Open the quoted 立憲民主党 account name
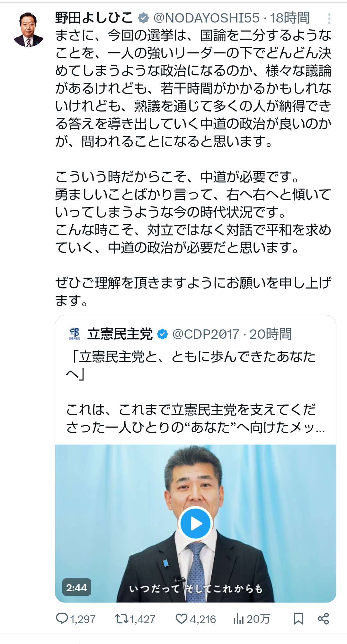This screenshot has height=644, width=347. point(120,334)
